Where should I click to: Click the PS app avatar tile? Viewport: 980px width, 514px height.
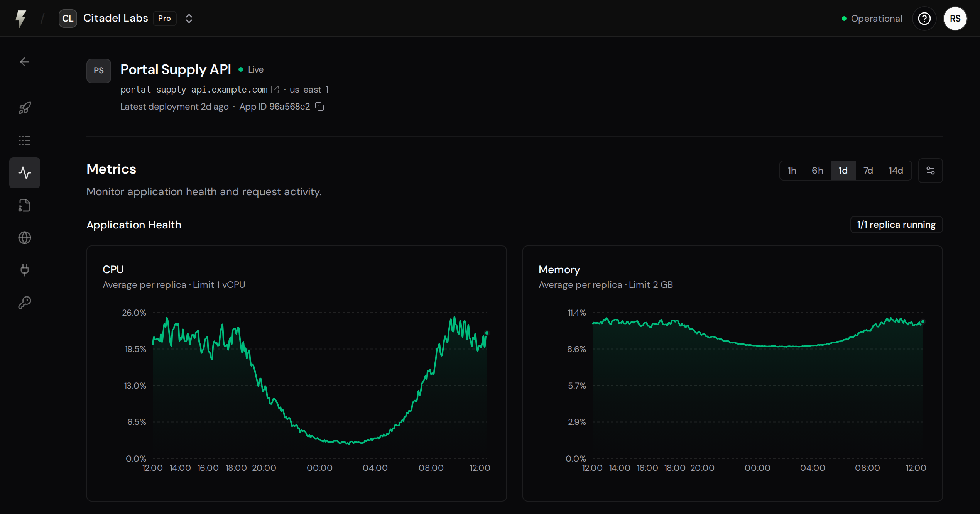tap(99, 71)
